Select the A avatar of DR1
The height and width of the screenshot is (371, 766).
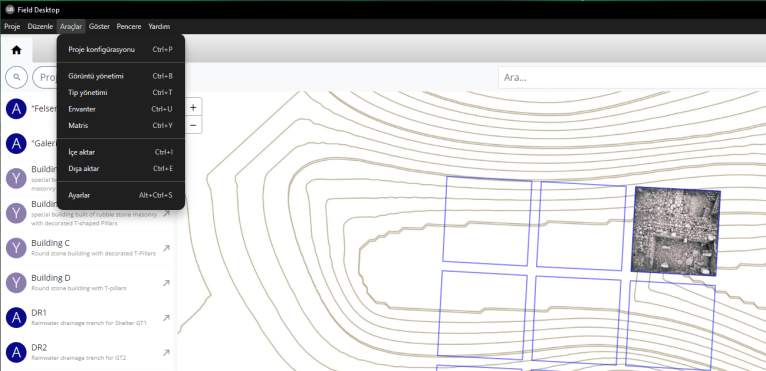[16, 318]
